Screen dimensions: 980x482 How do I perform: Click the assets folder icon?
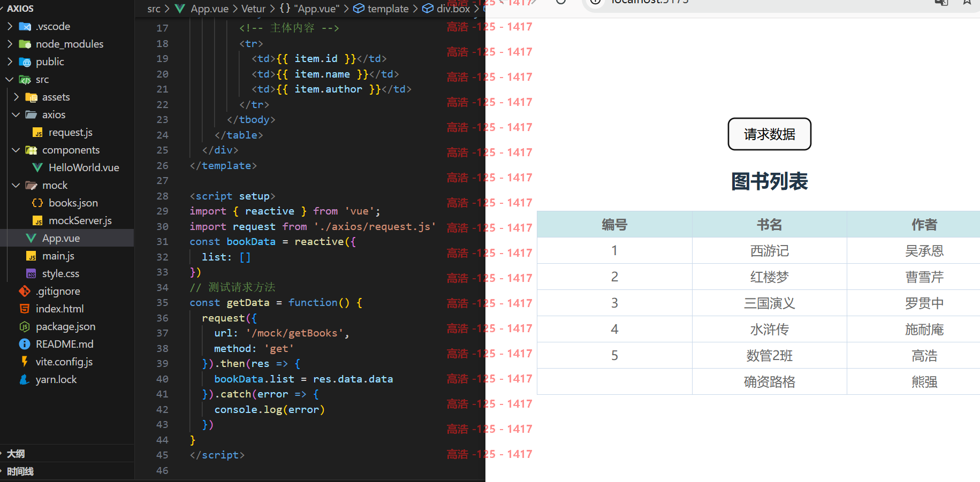pos(31,97)
